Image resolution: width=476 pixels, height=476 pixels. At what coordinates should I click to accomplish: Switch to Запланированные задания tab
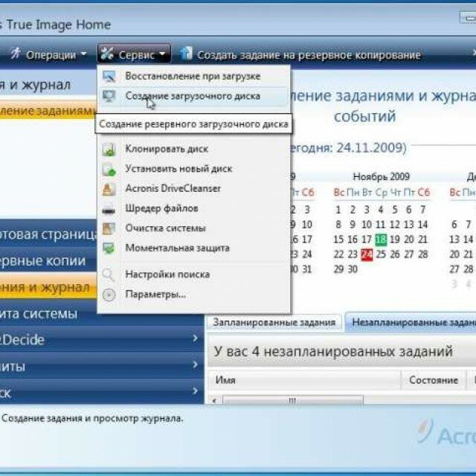click(274, 322)
